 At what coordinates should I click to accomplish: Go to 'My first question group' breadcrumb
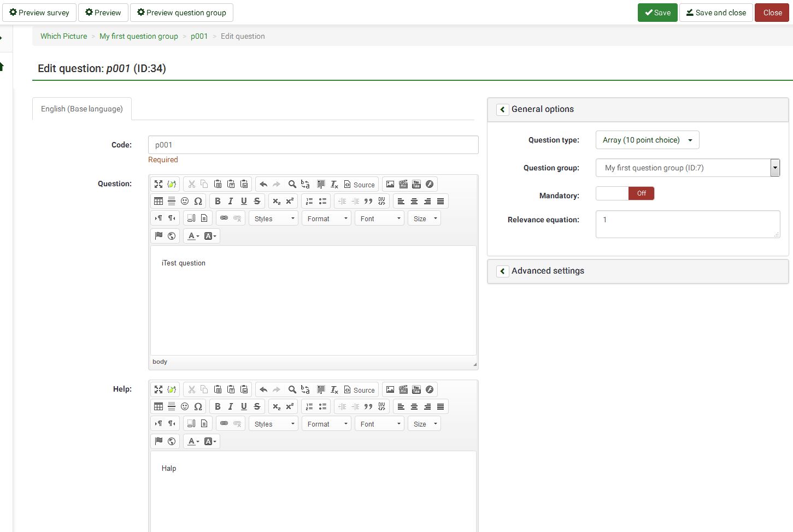139,36
